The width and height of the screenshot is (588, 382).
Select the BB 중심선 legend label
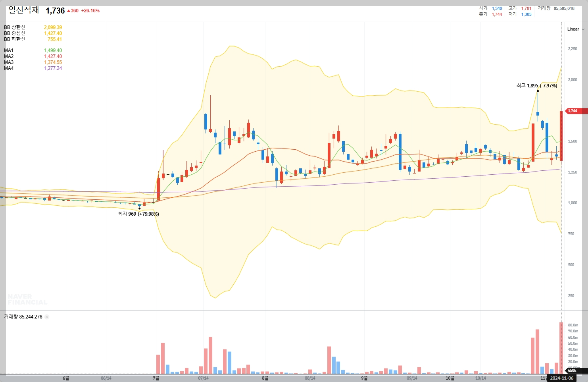15,33
